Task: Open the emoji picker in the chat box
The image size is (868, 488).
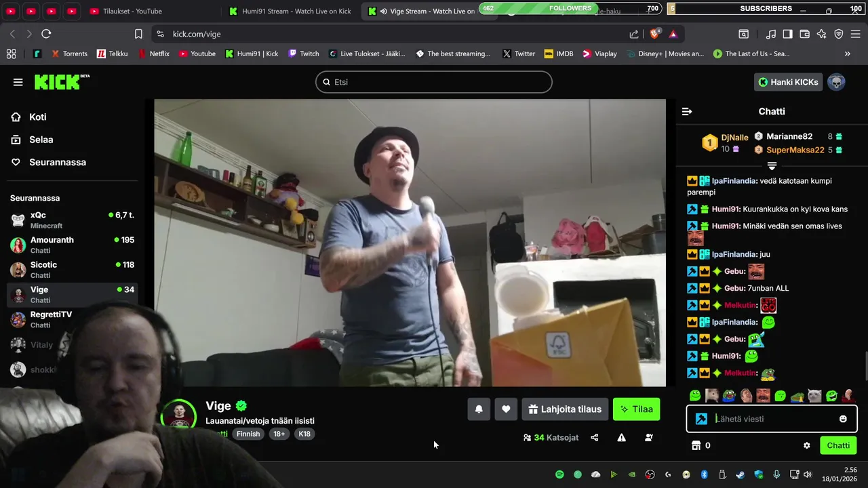Action: click(x=843, y=419)
